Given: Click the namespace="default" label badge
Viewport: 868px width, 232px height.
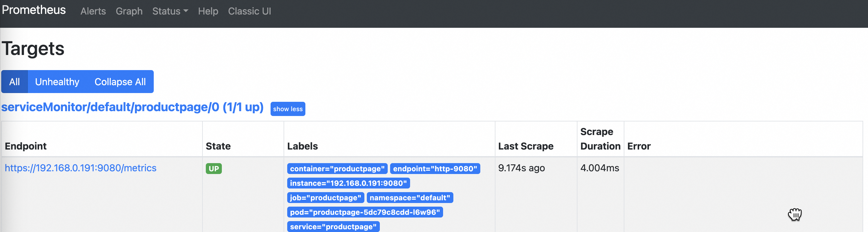Looking at the screenshot, I should [410, 198].
